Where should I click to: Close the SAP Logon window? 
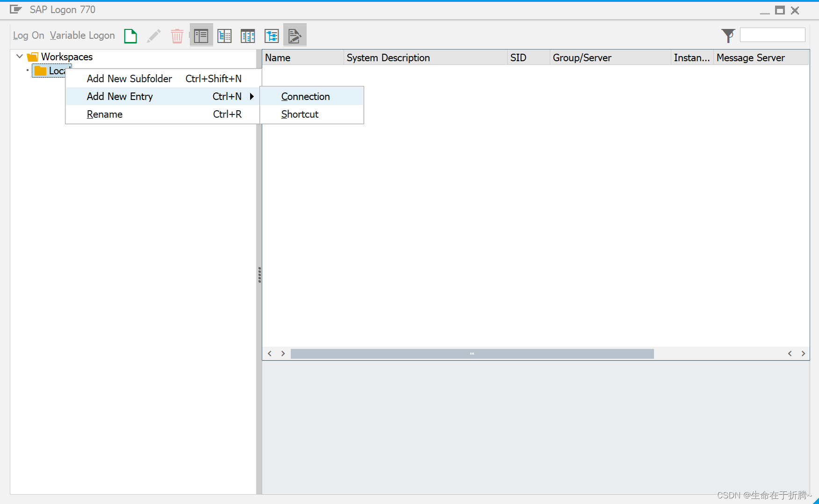[x=795, y=10]
